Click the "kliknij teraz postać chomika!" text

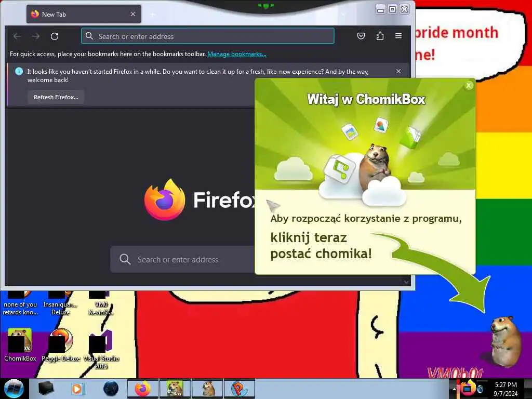[321, 246]
